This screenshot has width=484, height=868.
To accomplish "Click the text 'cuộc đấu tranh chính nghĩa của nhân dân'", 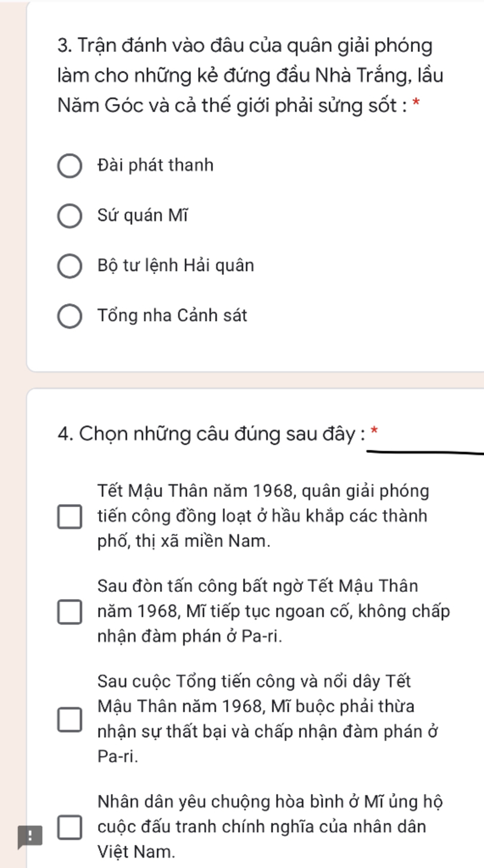I will 262,826.
